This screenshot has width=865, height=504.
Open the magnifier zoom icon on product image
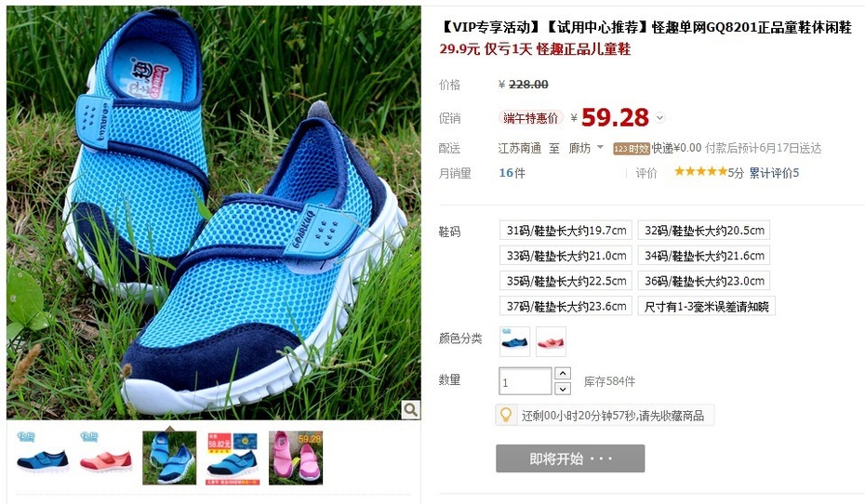(410, 409)
